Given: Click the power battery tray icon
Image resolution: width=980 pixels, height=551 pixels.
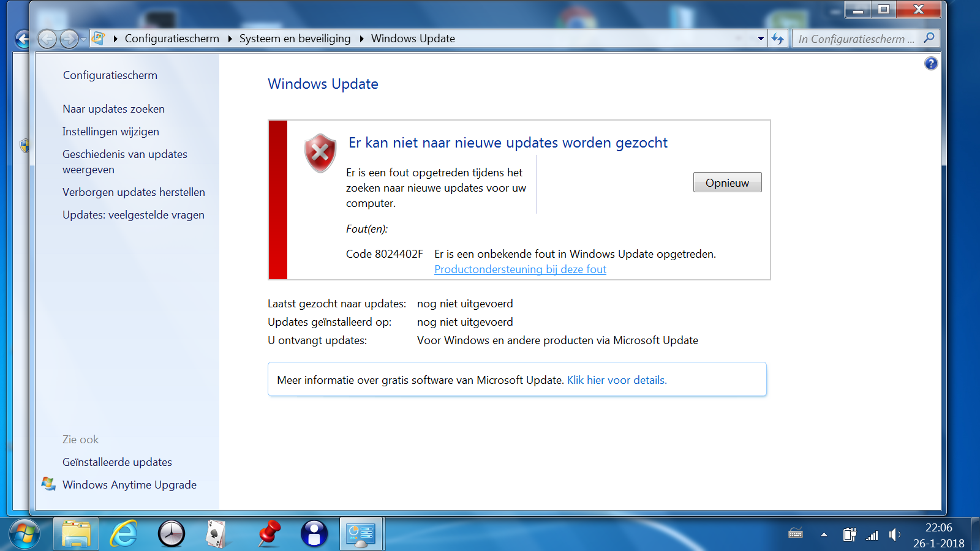Looking at the screenshot, I should 850,534.
